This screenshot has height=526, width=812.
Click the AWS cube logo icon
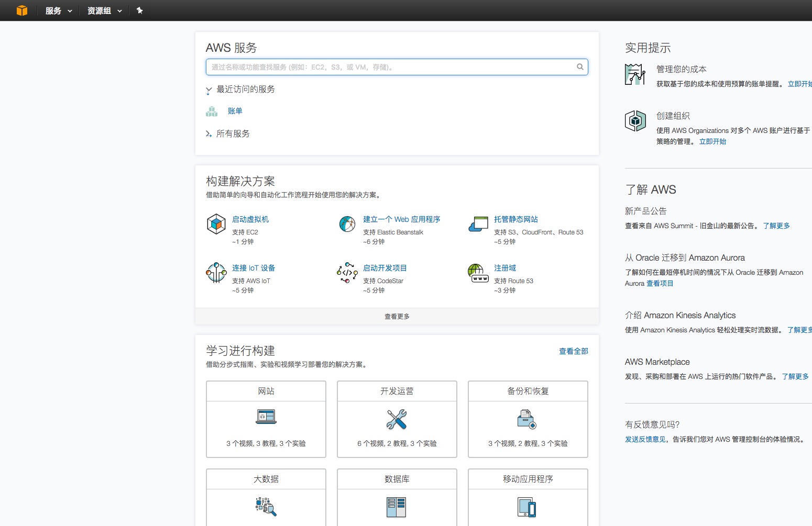click(x=22, y=10)
